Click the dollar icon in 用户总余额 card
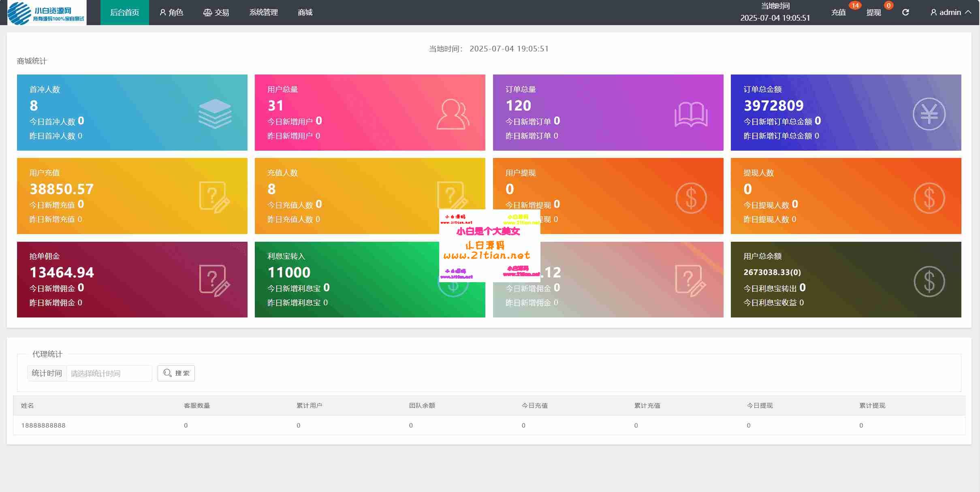Image resolution: width=980 pixels, height=492 pixels. 929,281
